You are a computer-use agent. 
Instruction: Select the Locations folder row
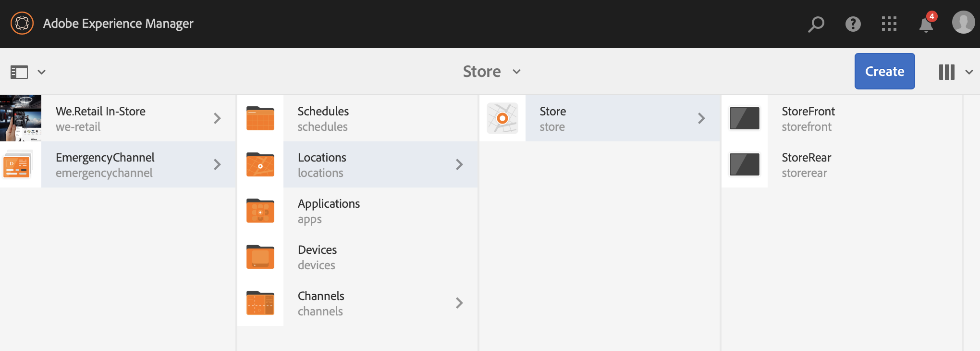pyautogui.click(x=322, y=164)
